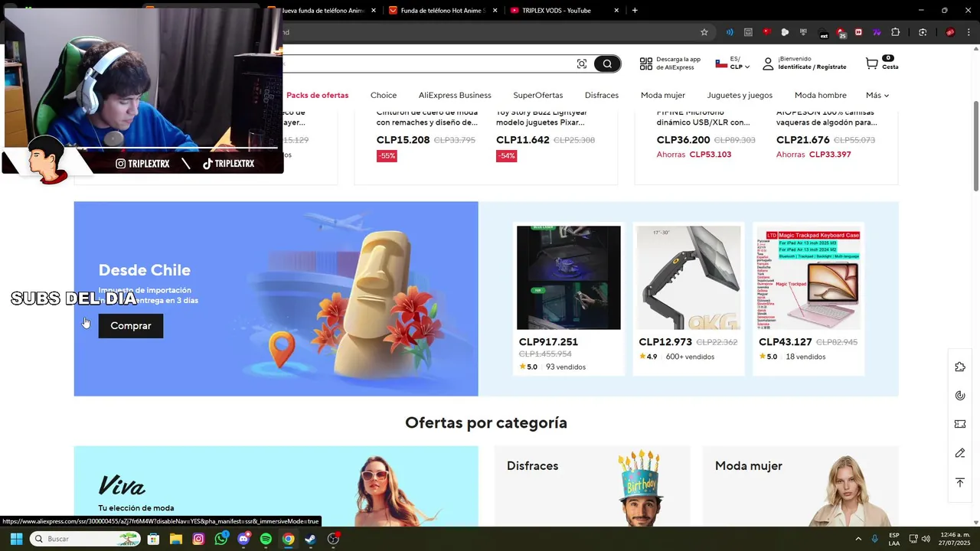
Task: Open Spotify from the taskbar
Action: point(266,539)
